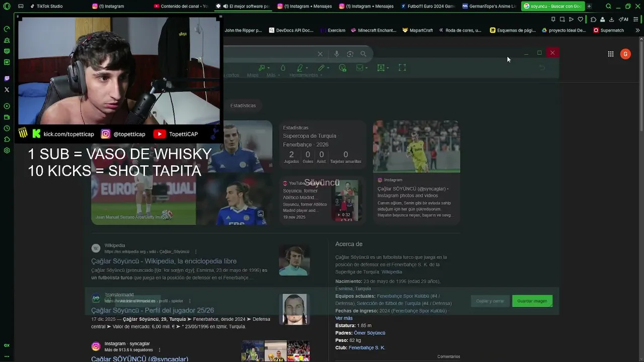Open the sidebar three-dots more options
The height and width of the screenshot is (362, 644).
7,356
